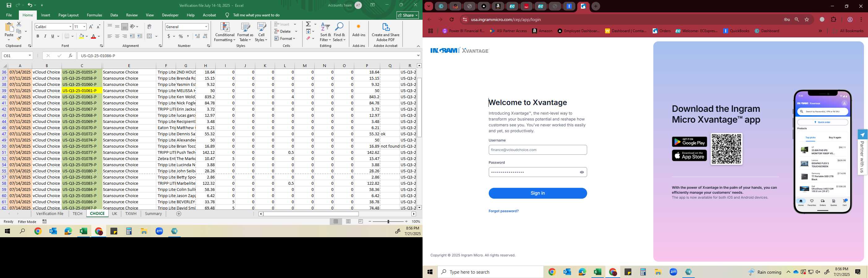Open Find & Select menu

click(x=339, y=32)
